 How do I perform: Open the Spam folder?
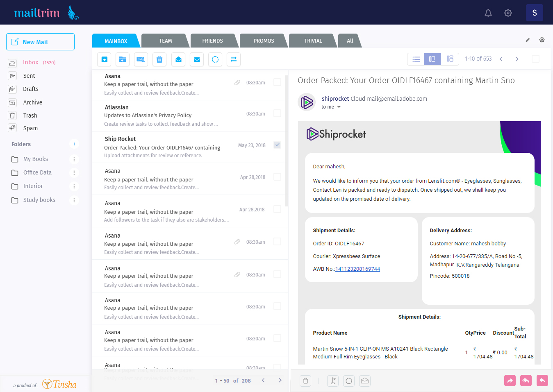point(30,128)
